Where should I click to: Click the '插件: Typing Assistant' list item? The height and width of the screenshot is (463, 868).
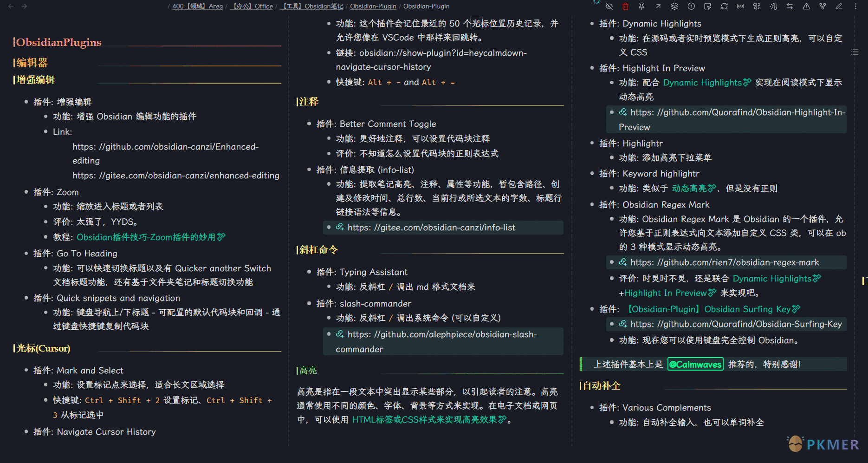(x=362, y=272)
